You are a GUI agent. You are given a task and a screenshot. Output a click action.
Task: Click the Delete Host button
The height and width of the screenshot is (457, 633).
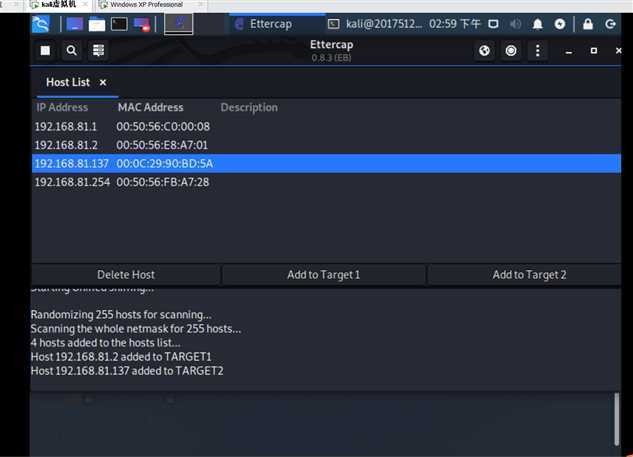(126, 275)
